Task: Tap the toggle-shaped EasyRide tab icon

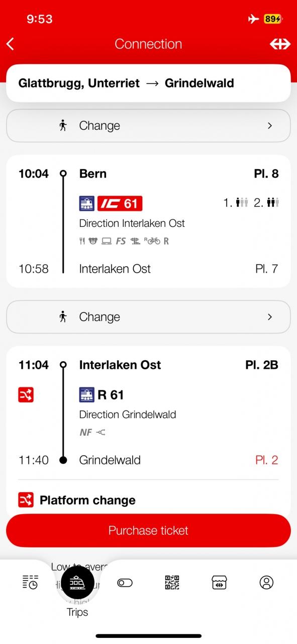Action: (125, 583)
